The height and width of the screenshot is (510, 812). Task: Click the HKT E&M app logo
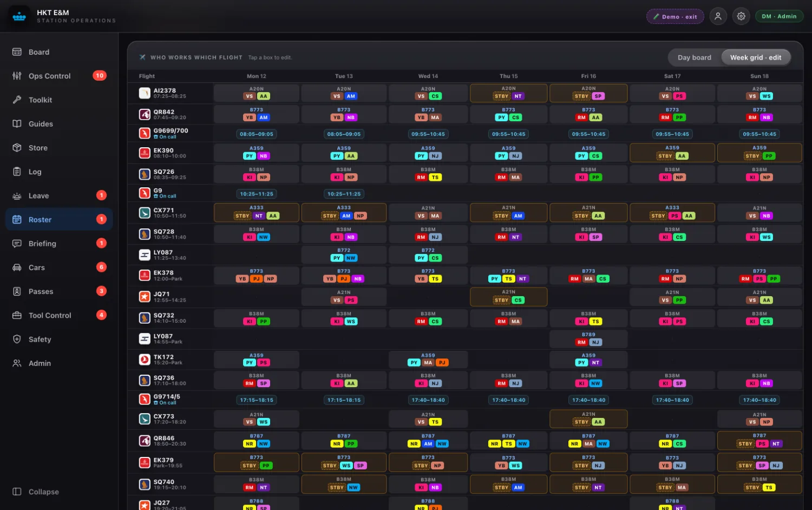click(19, 16)
